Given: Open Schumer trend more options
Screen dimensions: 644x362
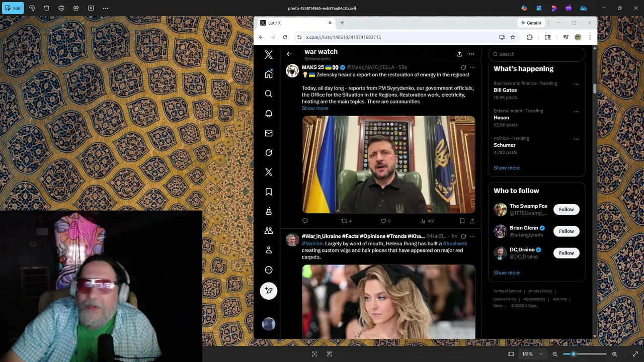Looking at the screenshot, I should point(576,139).
